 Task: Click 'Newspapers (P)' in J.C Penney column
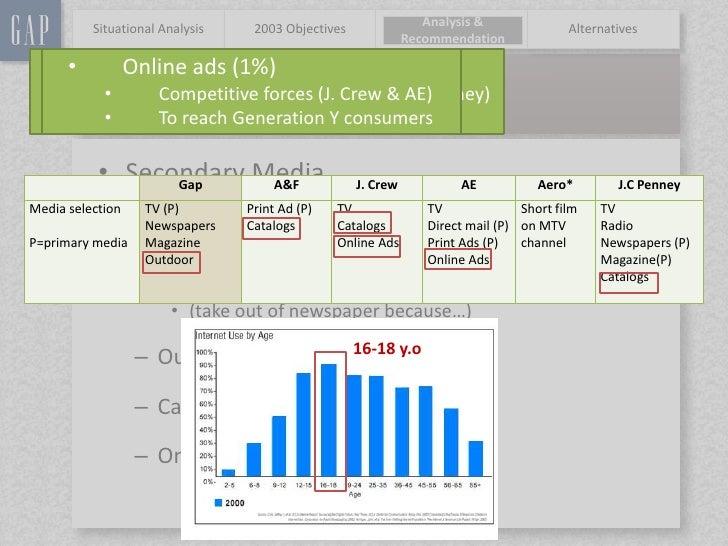pyautogui.click(x=645, y=243)
